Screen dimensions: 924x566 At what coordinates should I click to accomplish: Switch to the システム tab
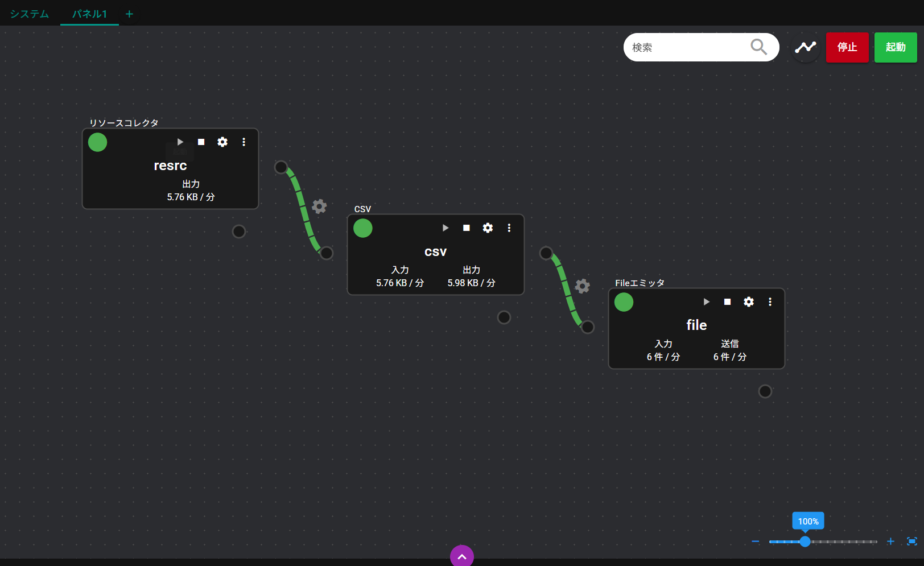[x=30, y=14]
